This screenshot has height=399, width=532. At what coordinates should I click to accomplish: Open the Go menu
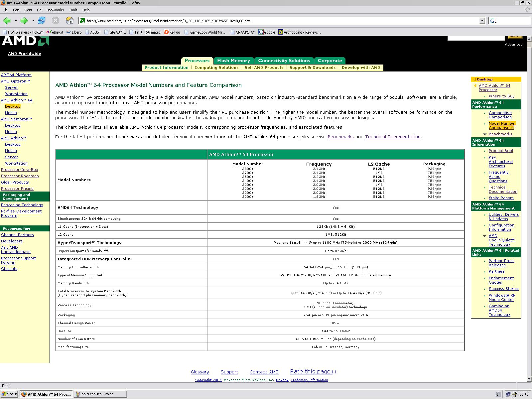[39, 10]
